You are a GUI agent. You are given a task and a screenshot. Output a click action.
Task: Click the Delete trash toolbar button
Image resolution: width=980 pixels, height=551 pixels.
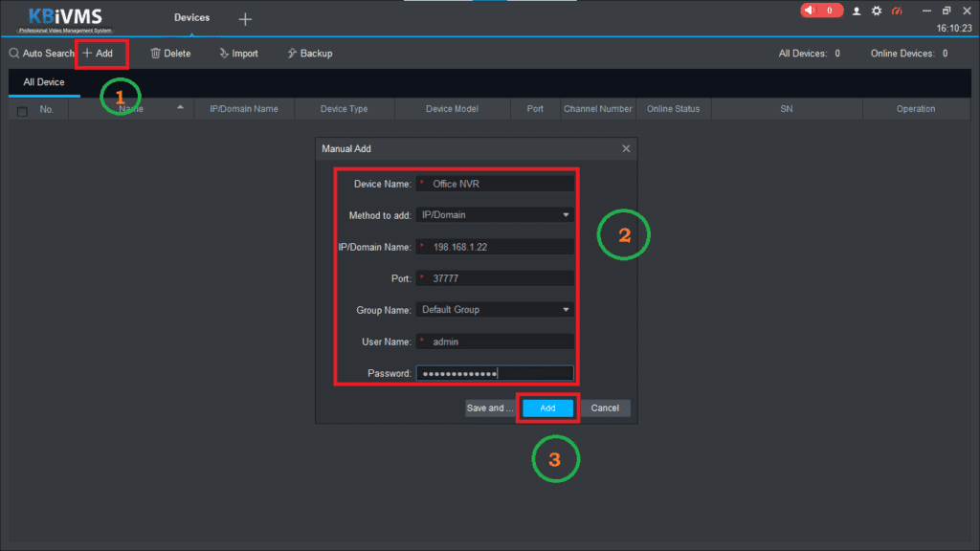tap(170, 54)
